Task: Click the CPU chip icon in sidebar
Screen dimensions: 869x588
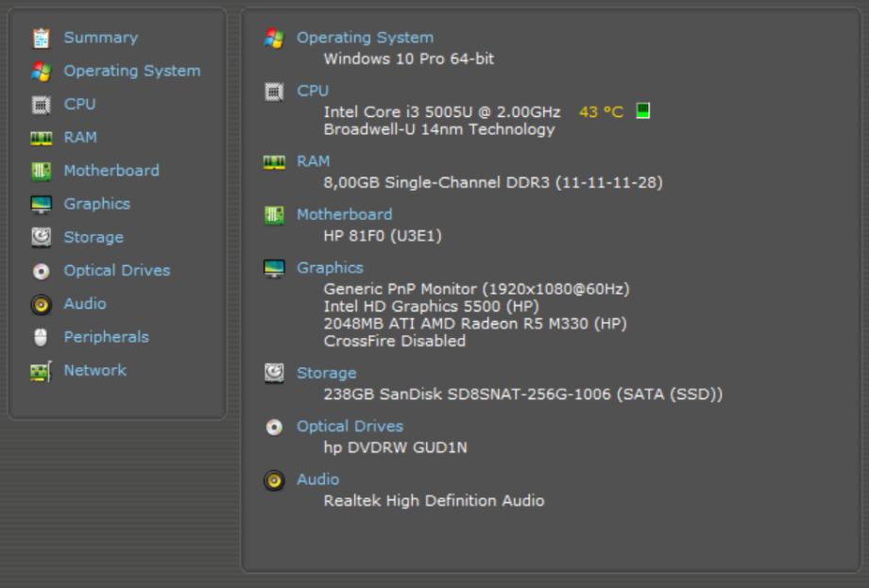Action: coord(41,105)
